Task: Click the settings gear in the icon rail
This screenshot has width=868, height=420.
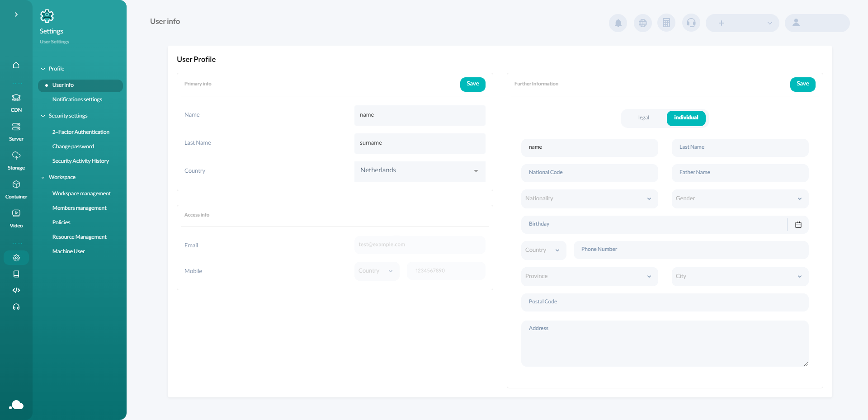Action: point(16,258)
